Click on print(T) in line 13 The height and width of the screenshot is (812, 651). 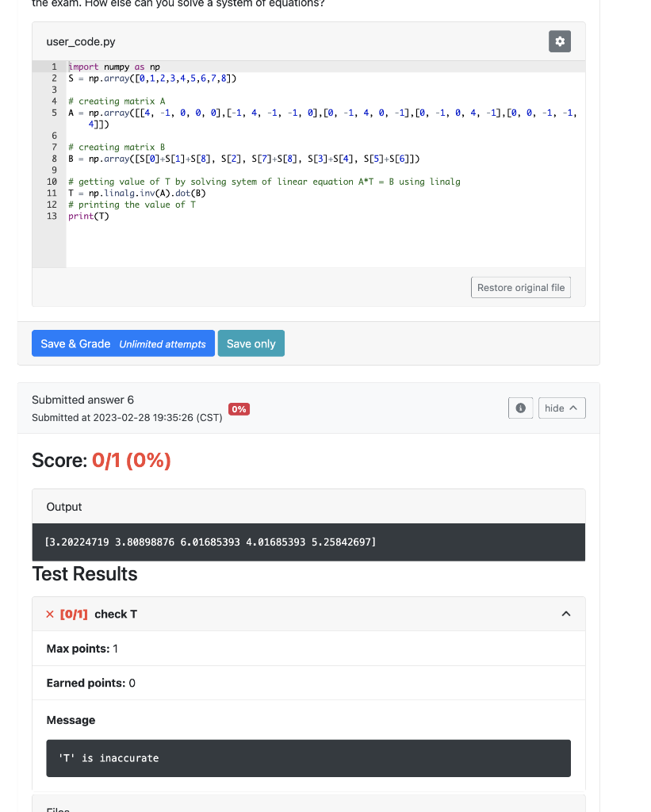[x=89, y=216]
